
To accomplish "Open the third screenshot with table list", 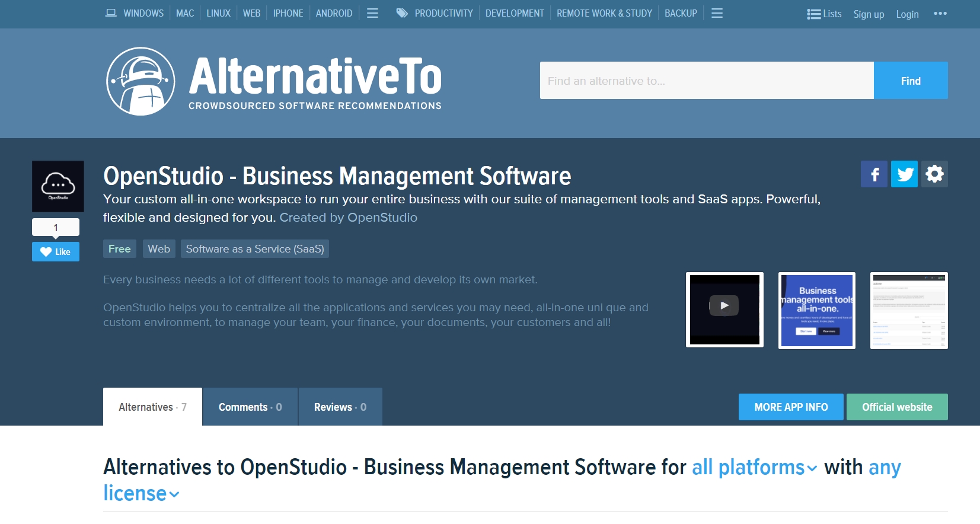I will click(x=909, y=311).
